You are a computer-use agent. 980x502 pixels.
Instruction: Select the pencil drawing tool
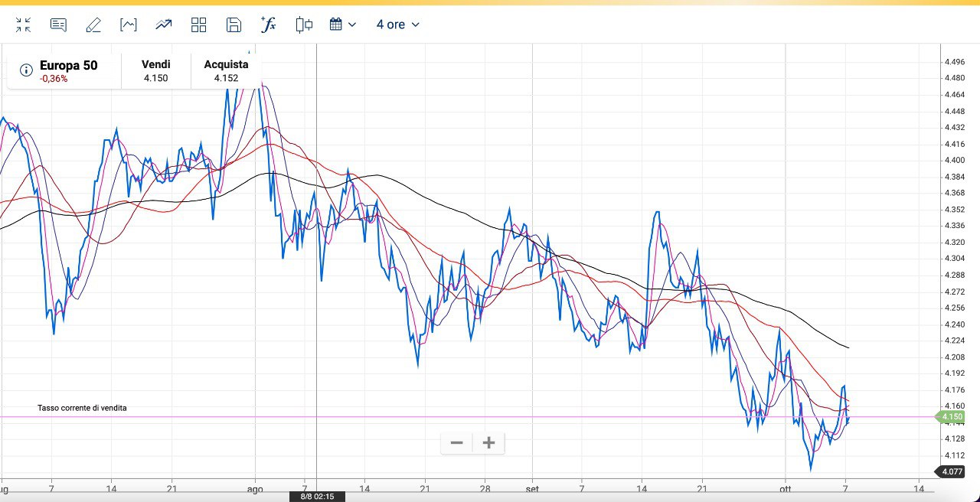click(x=93, y=24)
